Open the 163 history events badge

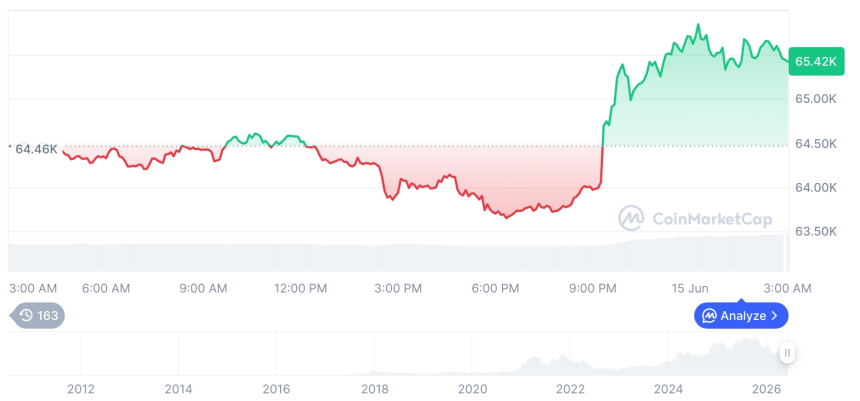coord(37,315)
